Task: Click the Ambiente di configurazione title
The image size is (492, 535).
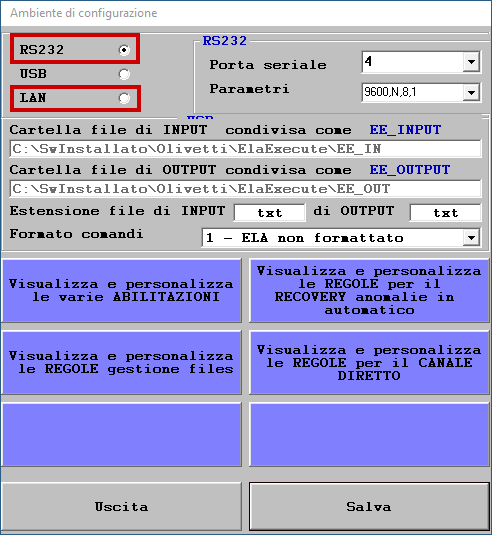Action: (84, 13)
